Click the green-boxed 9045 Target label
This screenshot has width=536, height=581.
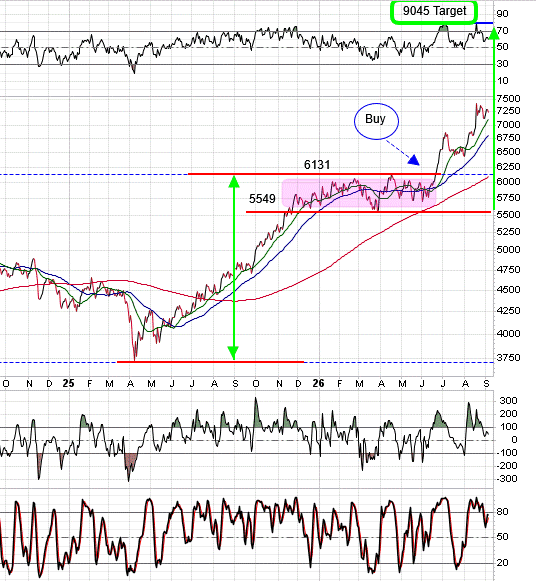tap(434, 11)
